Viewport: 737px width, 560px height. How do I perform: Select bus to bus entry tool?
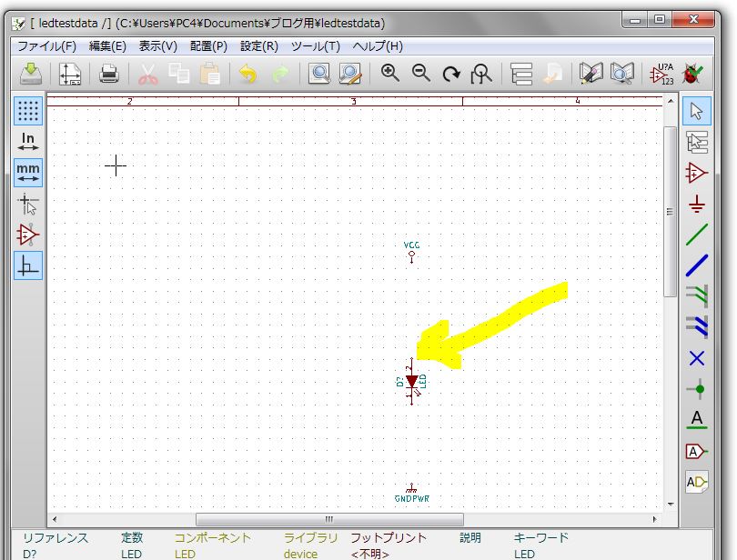coord(697,327)
